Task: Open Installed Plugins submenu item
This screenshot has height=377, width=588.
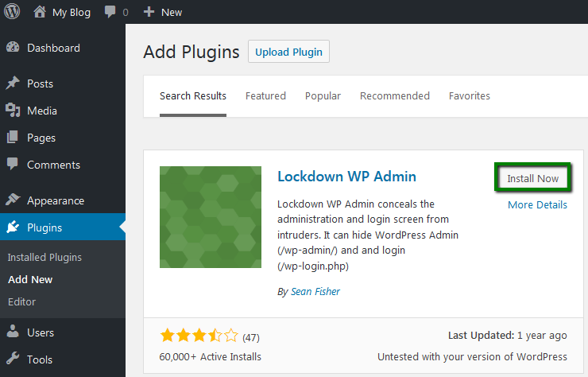Action: 44,258
